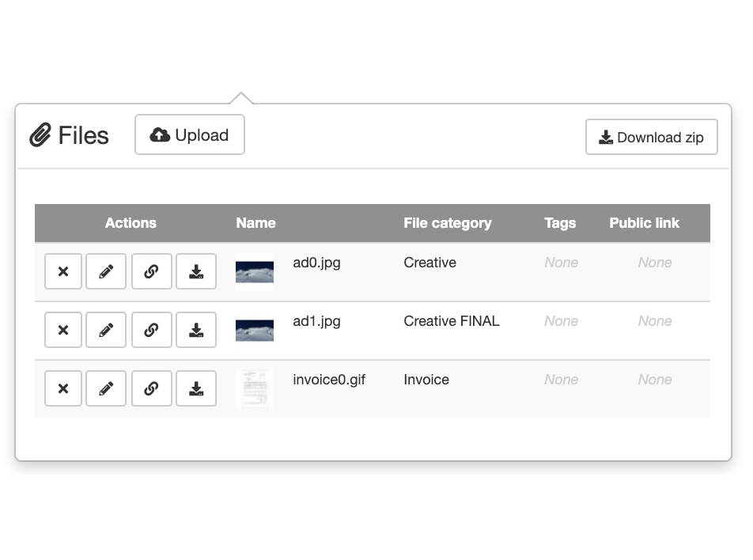This screenshot has width=753, height=560.
Task: Delete invoice0.gif from the list
Action: pyautogui.click(x=63, y=388)
